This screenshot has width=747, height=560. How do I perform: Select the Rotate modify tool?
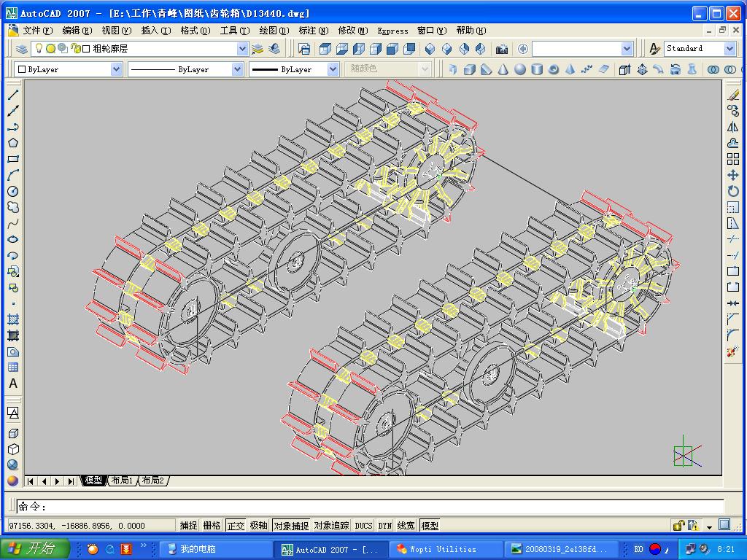(733, 191)
